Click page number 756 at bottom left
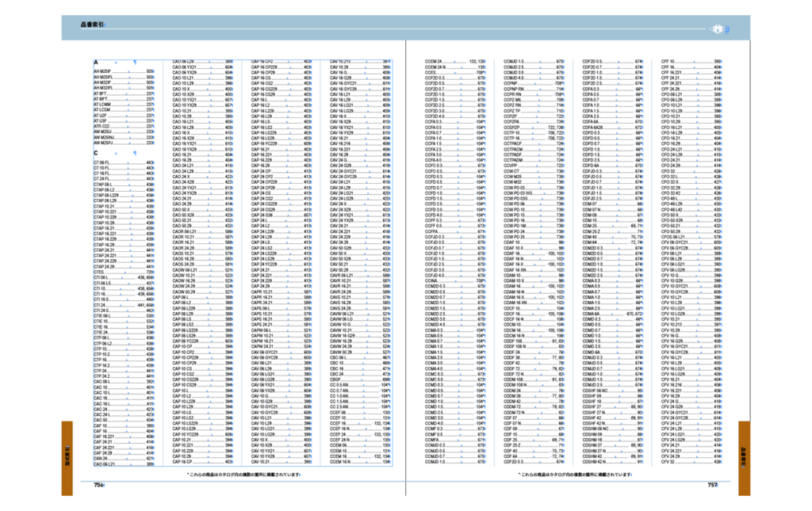Screen dimensions: 812x511 [99, 485]
